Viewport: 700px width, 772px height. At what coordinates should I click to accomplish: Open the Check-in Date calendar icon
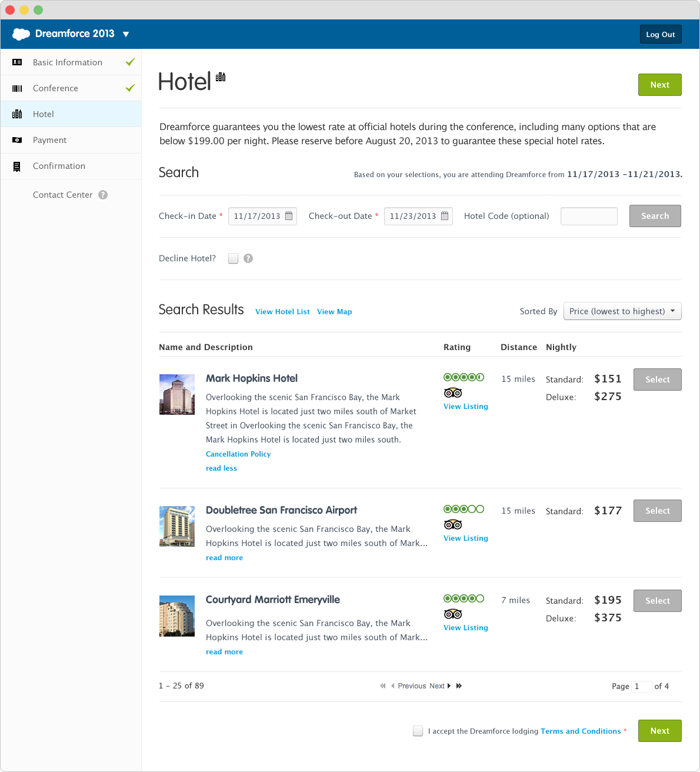289,216
